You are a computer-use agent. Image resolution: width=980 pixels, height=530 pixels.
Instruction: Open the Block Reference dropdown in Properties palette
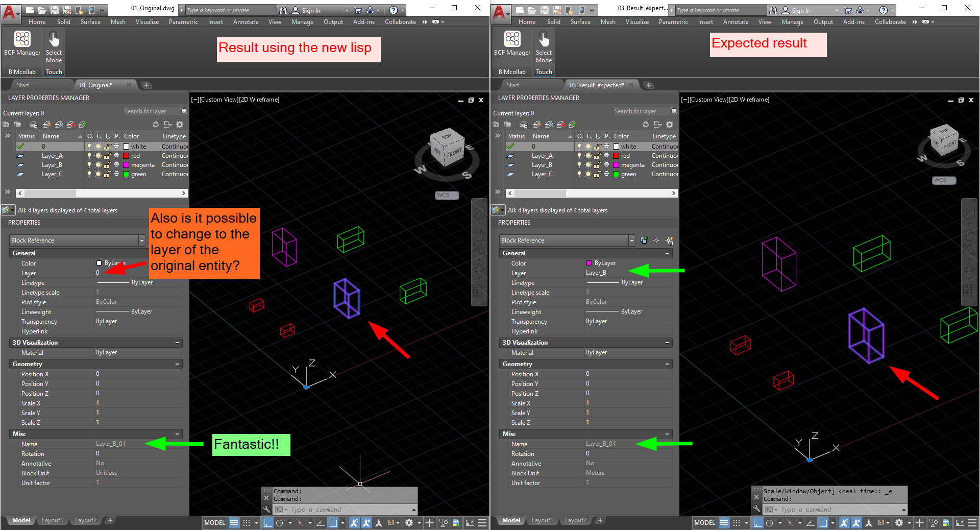pos(141,240)
